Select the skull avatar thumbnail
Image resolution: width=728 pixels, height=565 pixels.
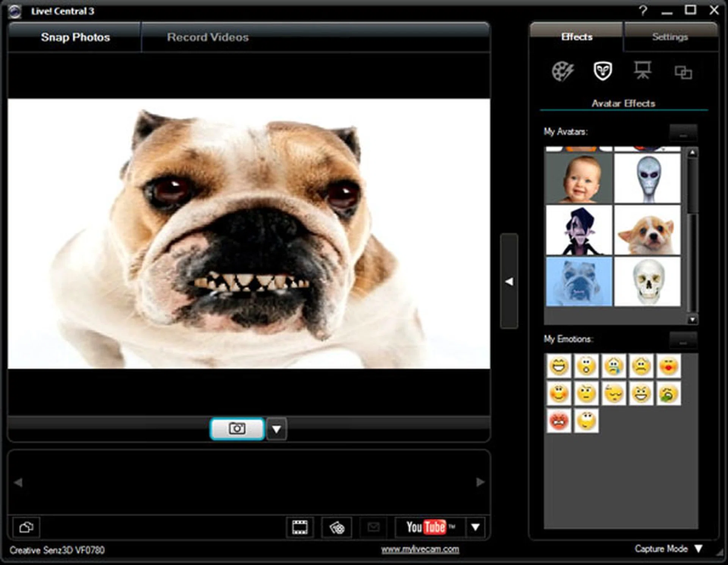pos(648,282)
